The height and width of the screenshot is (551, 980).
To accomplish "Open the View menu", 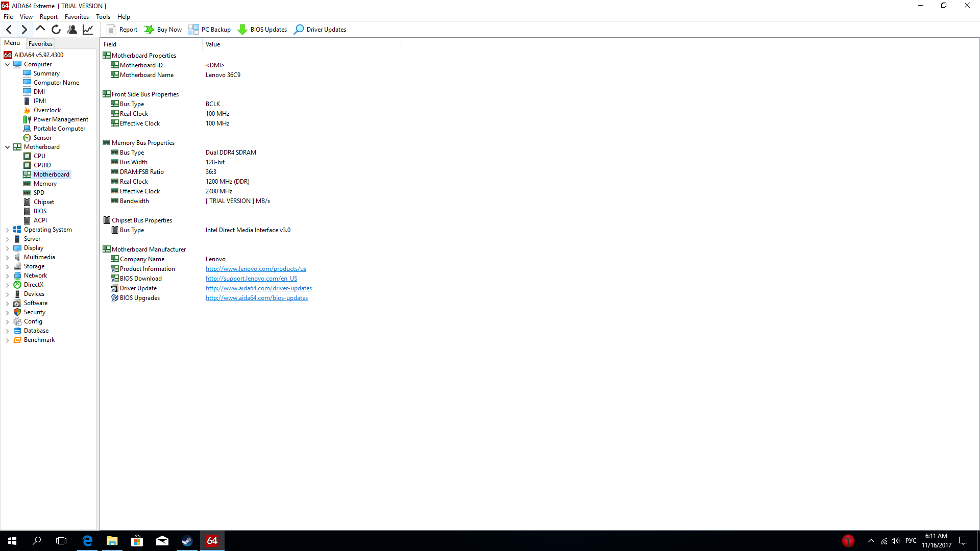I will pos(26,17).
